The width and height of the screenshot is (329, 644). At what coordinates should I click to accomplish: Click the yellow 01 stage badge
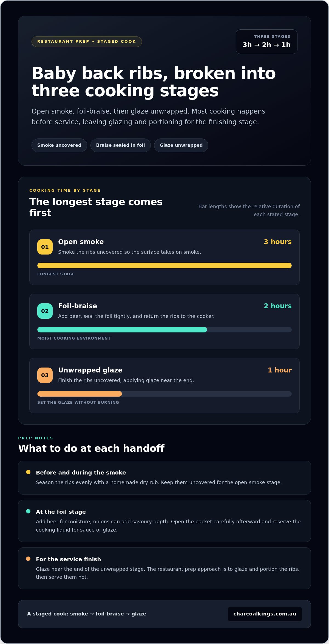45,247
